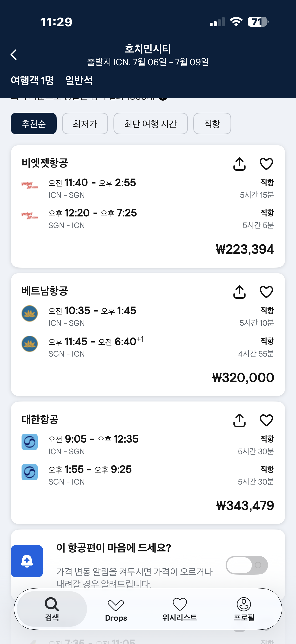
Task: Share the Vietjet Air flight
Action: (239, 164)
